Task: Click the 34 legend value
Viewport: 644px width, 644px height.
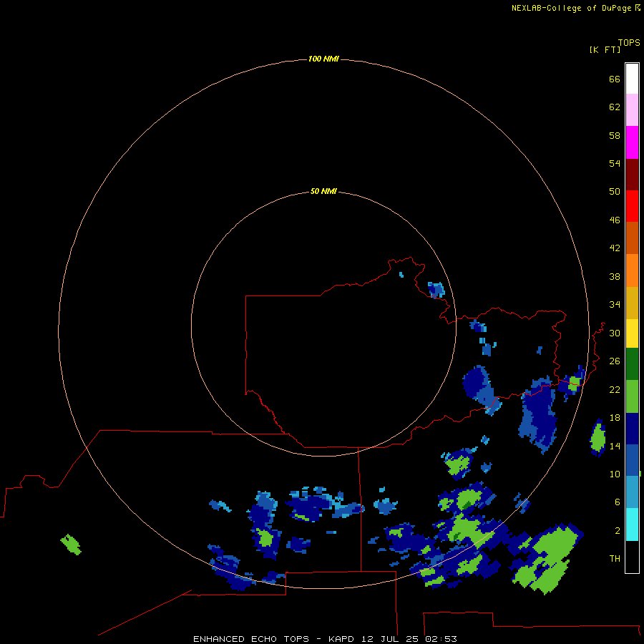Action: pyautogui.click(x=615, y=305)
